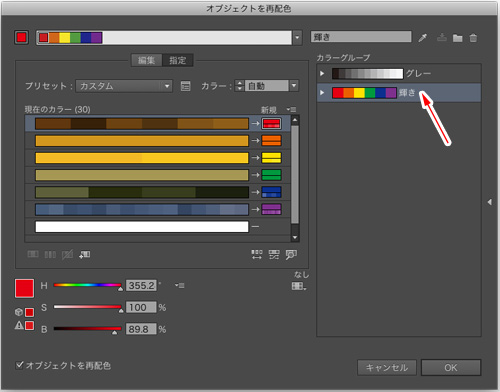Open the カラー 自動 dropdown arrow
Image resolution: width=500 pixels, height=392 pixels.
[x=294, y=86]
